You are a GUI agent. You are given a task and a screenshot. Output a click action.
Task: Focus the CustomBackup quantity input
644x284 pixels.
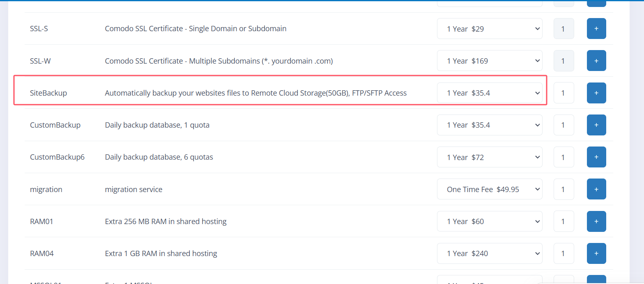click(x=563, y=125)
